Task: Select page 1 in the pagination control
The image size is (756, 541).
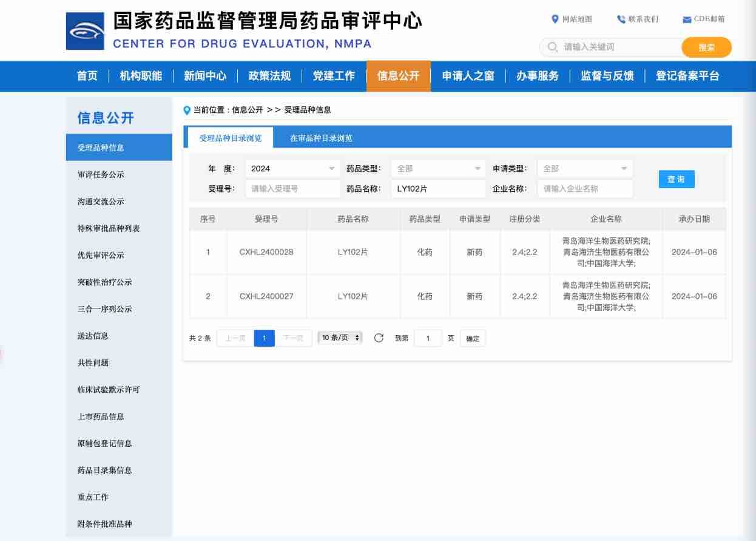Action: (x=264, y=338)
